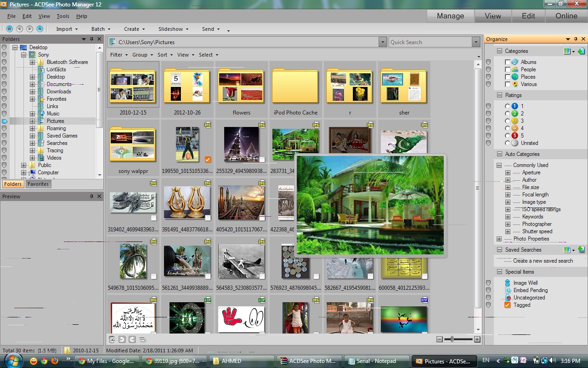Viewport: 588px width, 368px height.
Task: Check the Places category checkbox
Action: click(508, 77)
